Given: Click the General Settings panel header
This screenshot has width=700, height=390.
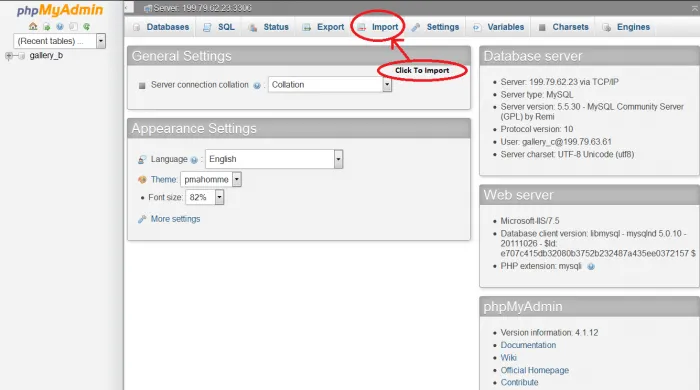Looking at the screenshot, I should point(299,56).
